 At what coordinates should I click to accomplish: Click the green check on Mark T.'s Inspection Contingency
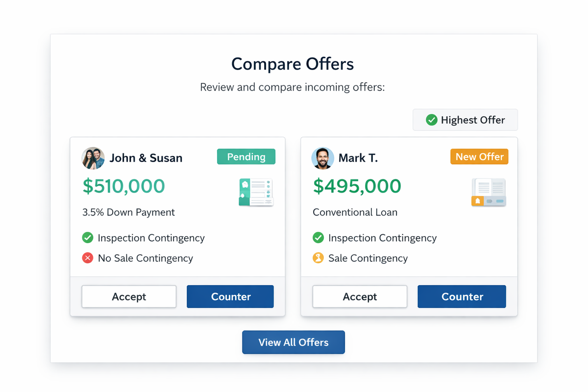(x=318, y=238)
